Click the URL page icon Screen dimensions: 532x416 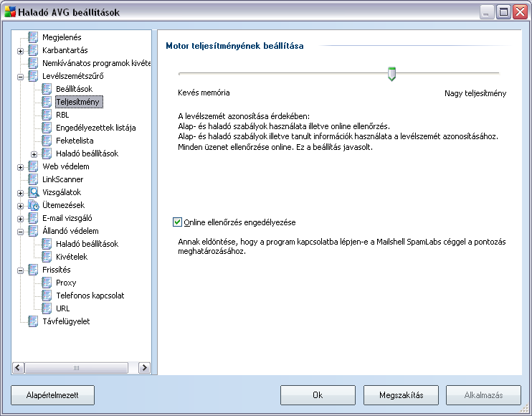pos(47,308)
